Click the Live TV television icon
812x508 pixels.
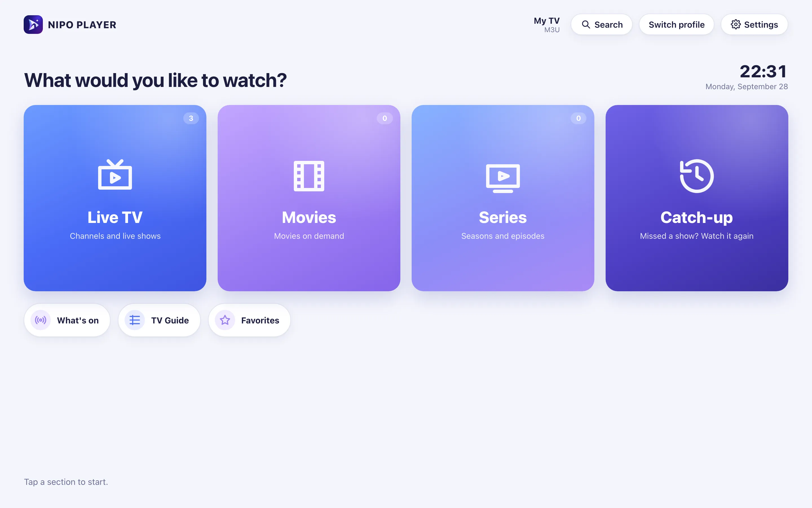point(115,175)
